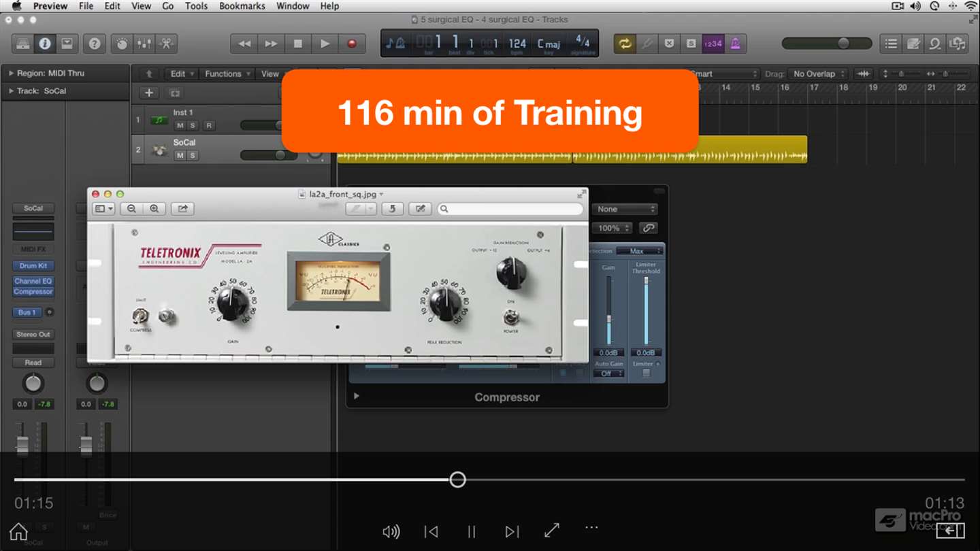
Task: Click the Share button in Preview
Action: pyautogui.click(x=182, y=209)
